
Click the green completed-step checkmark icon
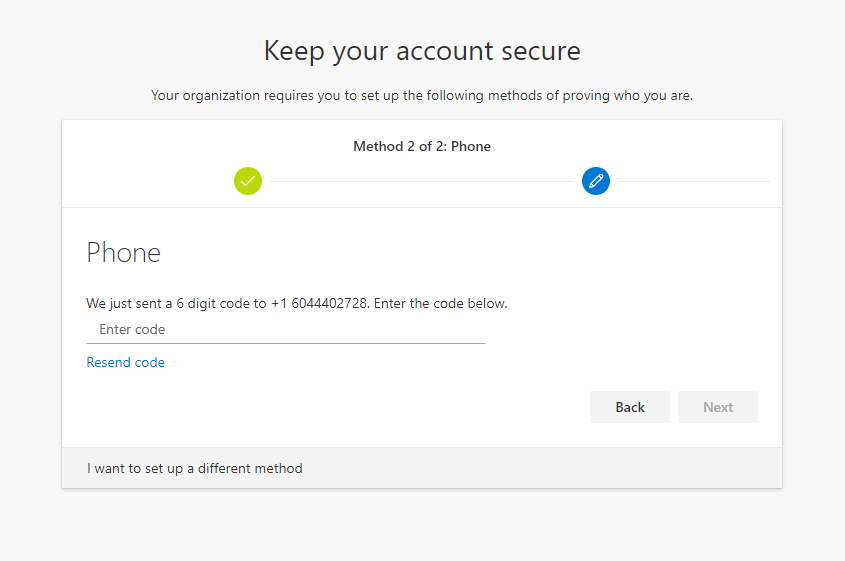click(x=248, y=181)
